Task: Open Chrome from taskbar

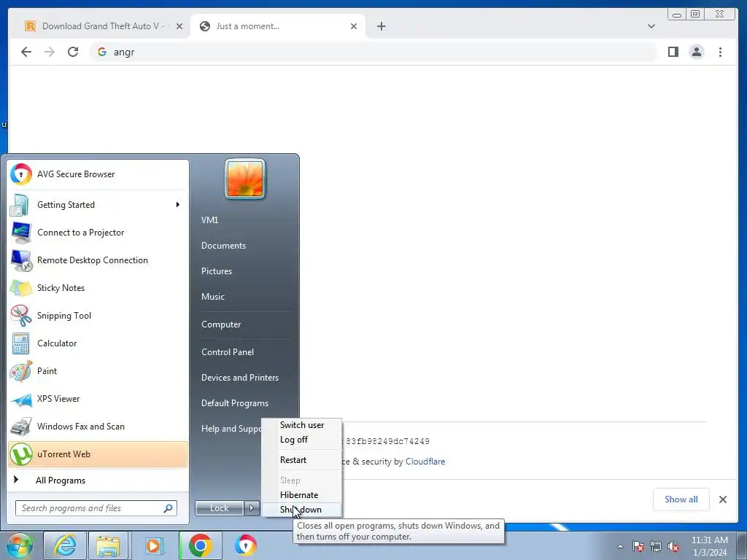Action: tap(200, 545)
